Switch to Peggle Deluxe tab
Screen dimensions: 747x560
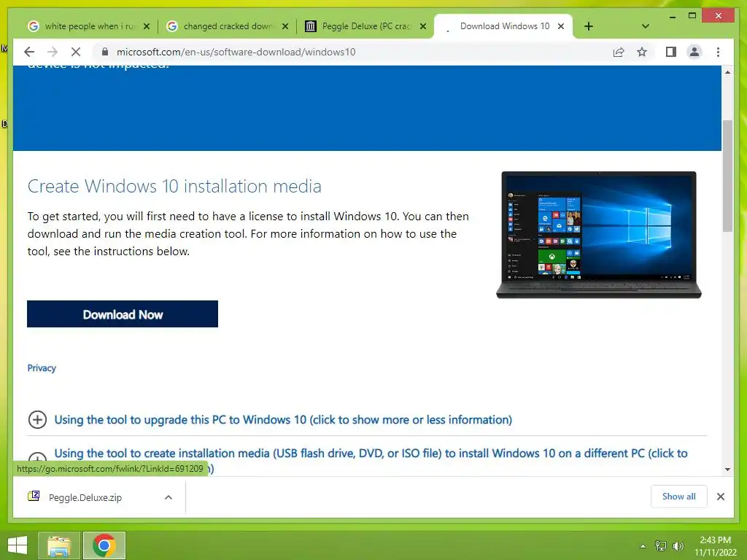coord(366,26)
